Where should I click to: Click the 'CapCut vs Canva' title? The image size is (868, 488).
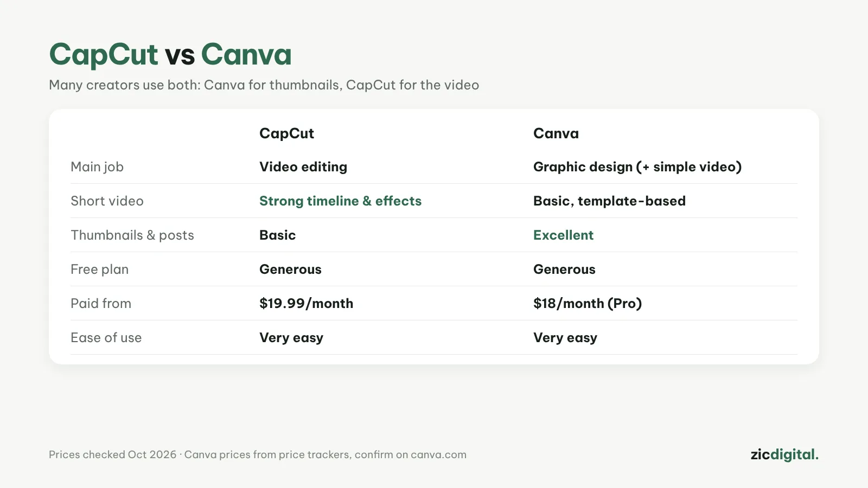[170, 55]
